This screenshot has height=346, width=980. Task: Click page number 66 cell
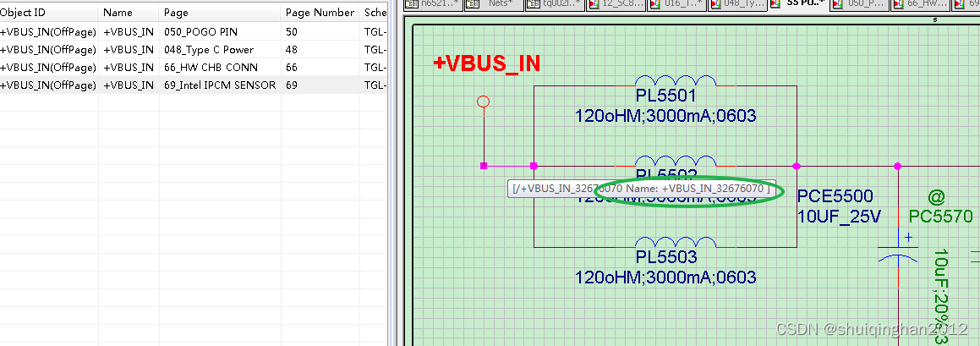[291, 67]
